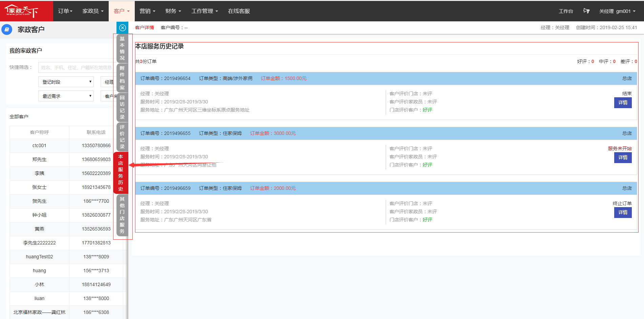Click the 差评：0 count
This screenshot has height=319, width=644.
pos(629,61)
